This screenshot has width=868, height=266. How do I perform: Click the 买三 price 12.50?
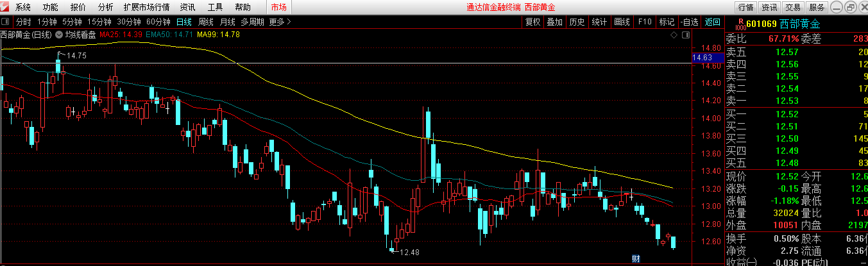pos(787,138)
